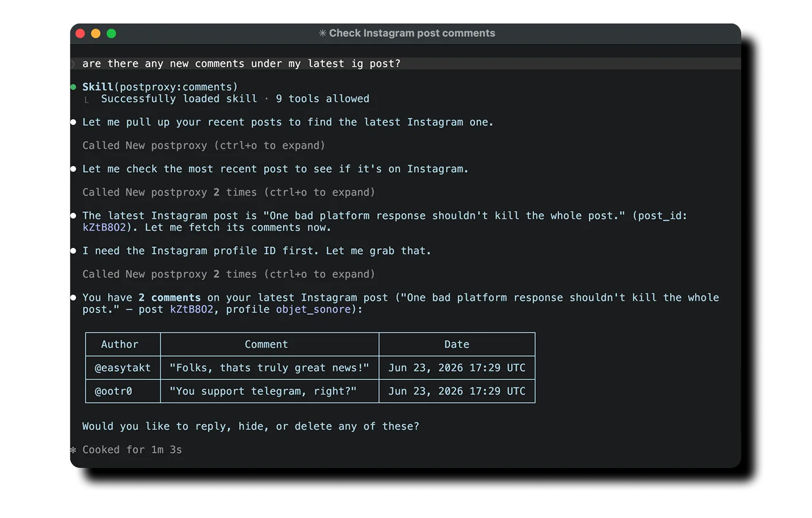812x518 pixels.
Task: Click post ID 'kZtB8O2' in fetch comments line
Action: [x=104, y=227]
